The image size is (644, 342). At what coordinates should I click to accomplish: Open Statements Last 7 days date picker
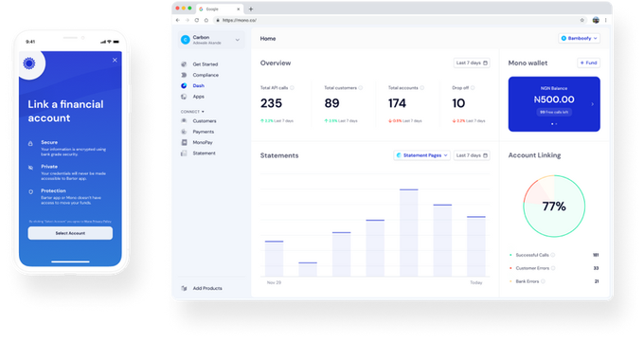tap(472, 155)
